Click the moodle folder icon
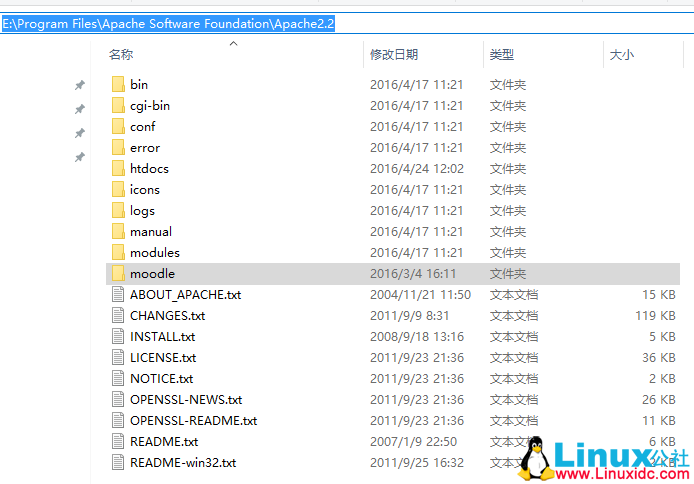Viewport: 694px width, 484px height. pos(118,273)
